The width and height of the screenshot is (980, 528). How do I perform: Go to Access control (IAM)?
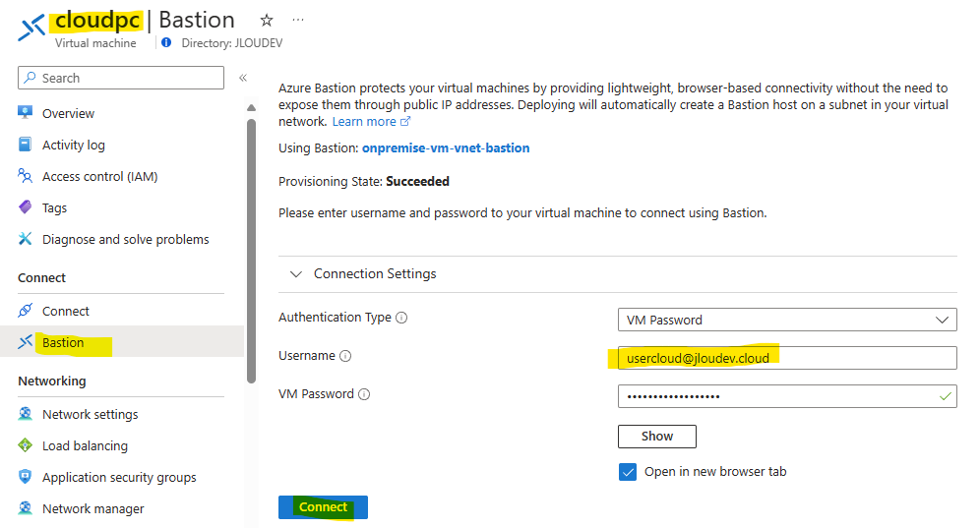coord(100,176)
